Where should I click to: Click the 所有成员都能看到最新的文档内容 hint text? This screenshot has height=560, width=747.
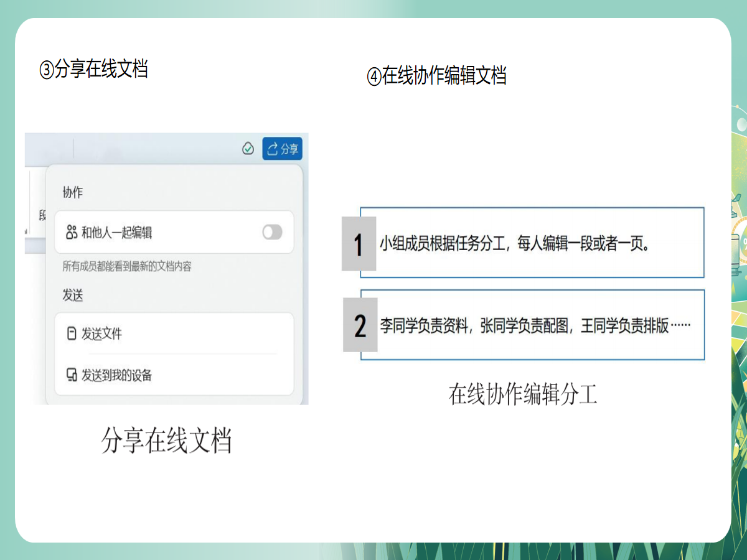[x=127, y=266]
